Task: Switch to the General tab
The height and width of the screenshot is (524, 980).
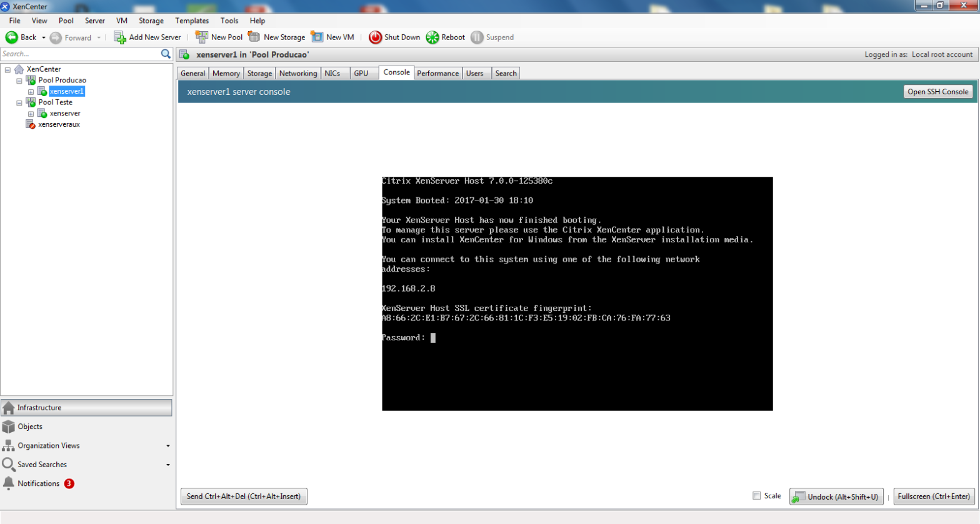Action: (193, 74)
